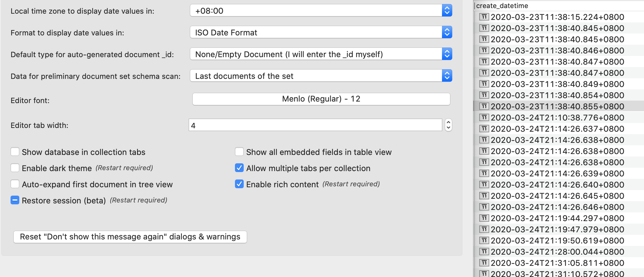The width and height of the screenshot is (644, 277).
Task: Click date icon of 2020-03-23T11:38:40.855+0800
Action: click(484, 106)
